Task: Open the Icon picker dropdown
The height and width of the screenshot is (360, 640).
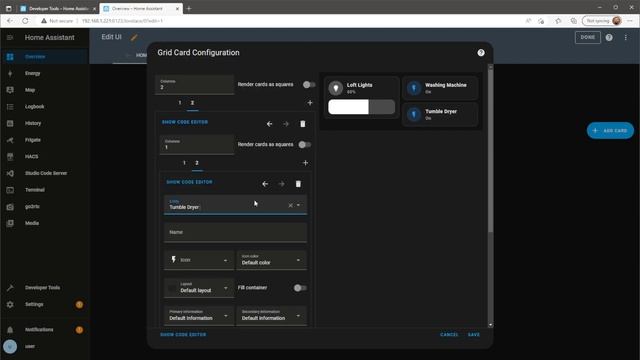Action: 199,260
